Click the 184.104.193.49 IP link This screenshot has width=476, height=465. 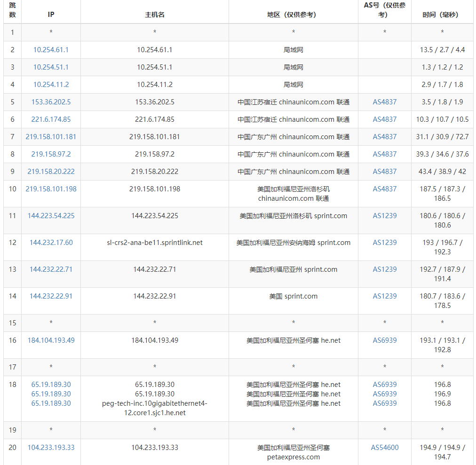pos(51,340)
